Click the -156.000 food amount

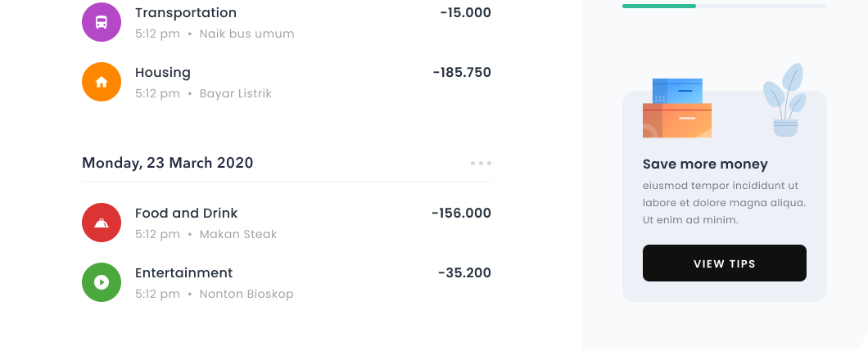(461, 214)
